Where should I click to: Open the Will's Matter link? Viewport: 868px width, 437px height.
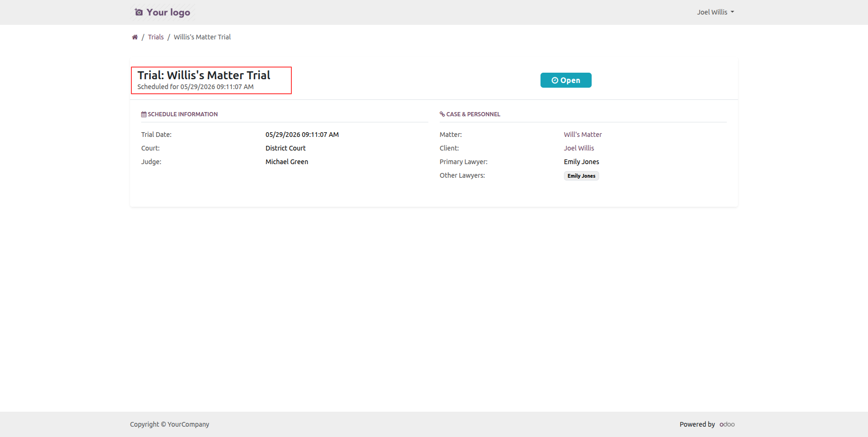tap(583, 135)
